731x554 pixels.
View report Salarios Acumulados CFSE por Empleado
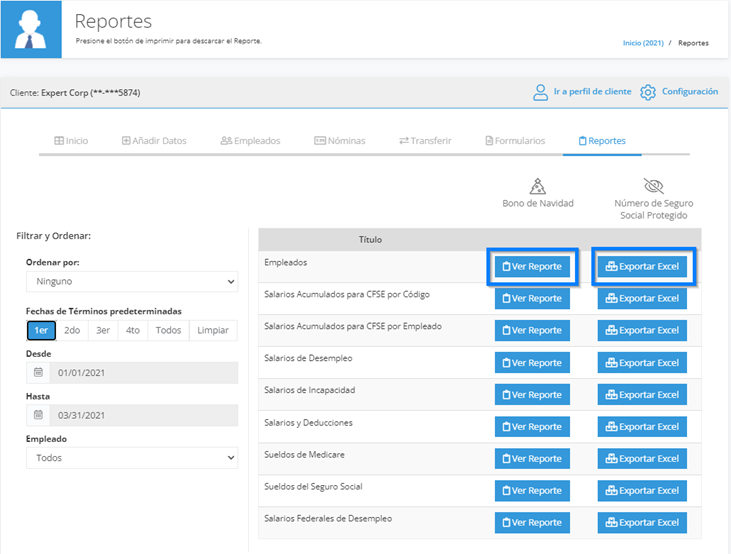(x=532, y=330)
